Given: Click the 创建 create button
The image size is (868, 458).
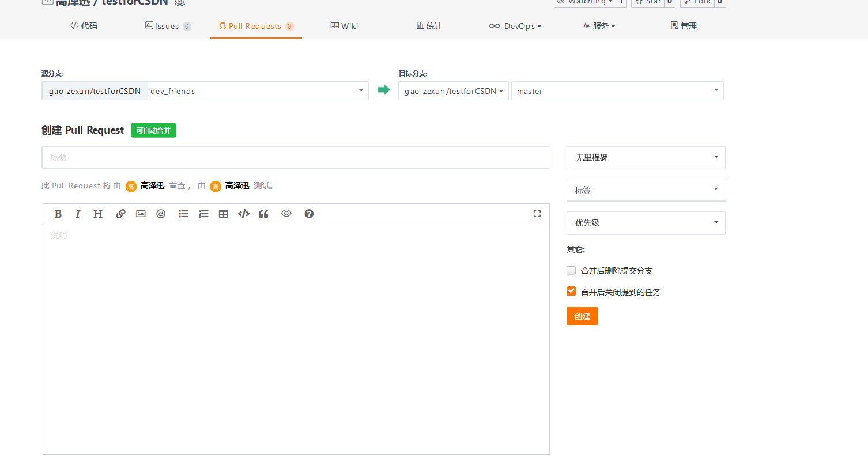Looking at the screenshot, I should pos(582,316).
